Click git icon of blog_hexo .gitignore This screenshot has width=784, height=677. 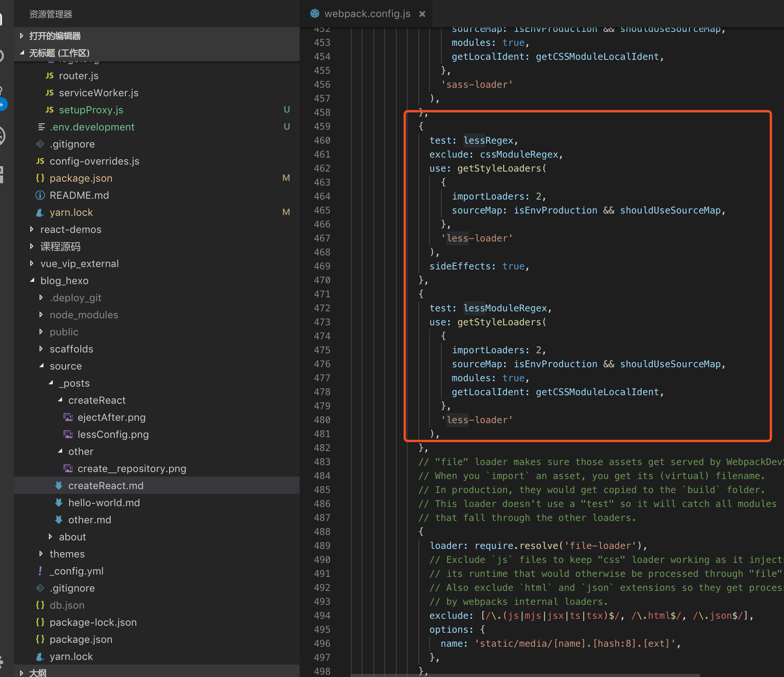click(x=40, y=588)
